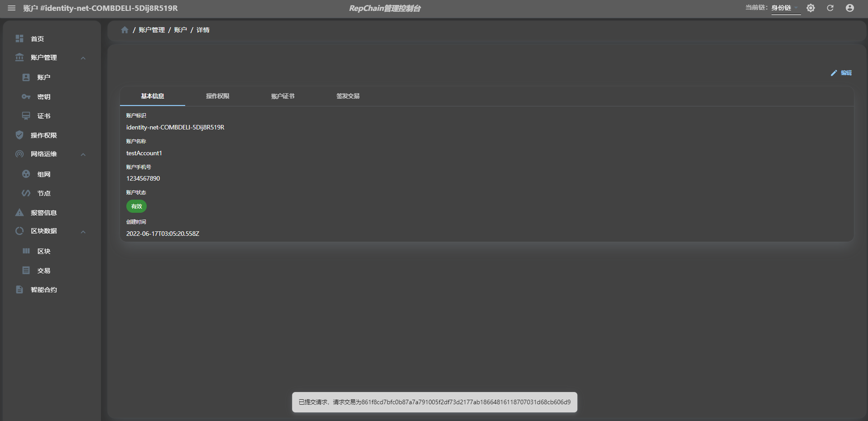Screen dimensions: 868x421
Task: Go to 账户管理 breadcrumb link
Action: 152,30
